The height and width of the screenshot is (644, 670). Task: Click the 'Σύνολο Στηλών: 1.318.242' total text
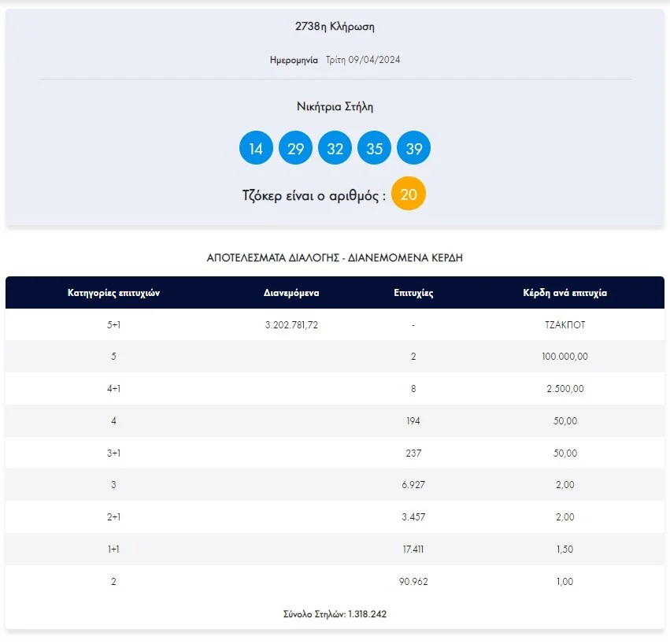click(x=335, y=614)
